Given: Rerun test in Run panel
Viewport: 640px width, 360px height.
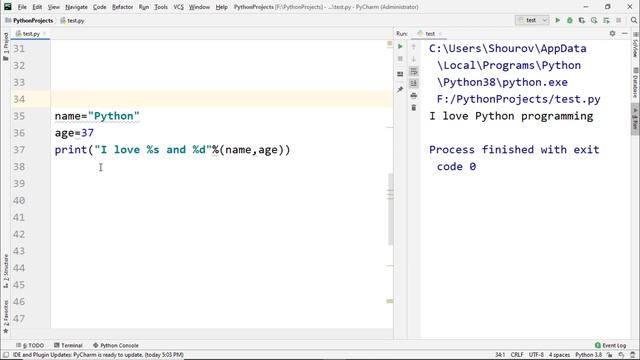Looking at the screenshot, I should click(400, 47).
